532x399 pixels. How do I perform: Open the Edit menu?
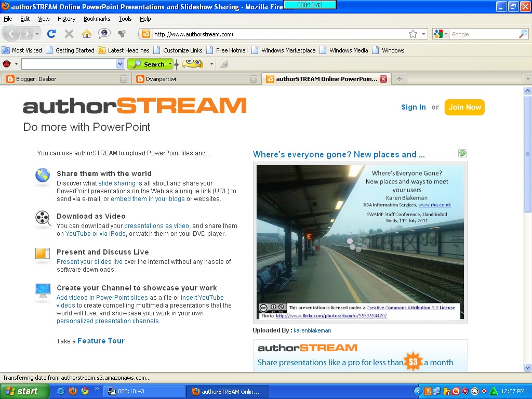25,19
